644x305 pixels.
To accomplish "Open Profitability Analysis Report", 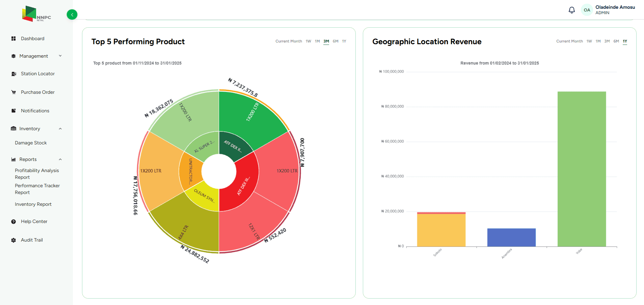I will click(x=36, y=174).
